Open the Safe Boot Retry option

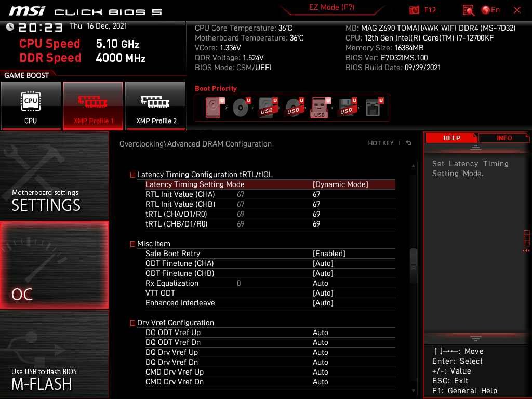point(270,254)
